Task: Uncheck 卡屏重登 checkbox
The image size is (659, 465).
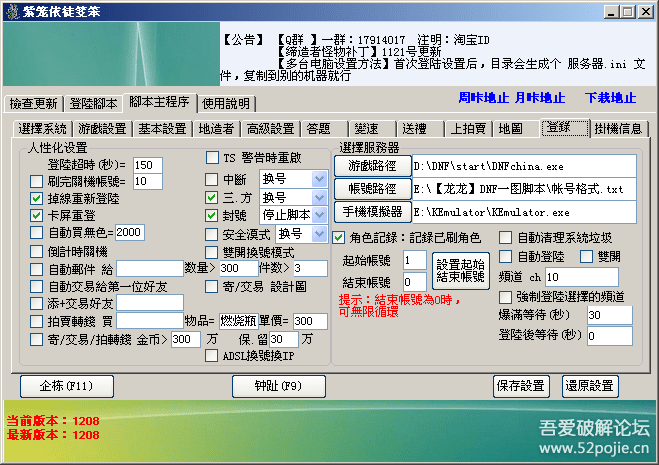Action: 37,215
